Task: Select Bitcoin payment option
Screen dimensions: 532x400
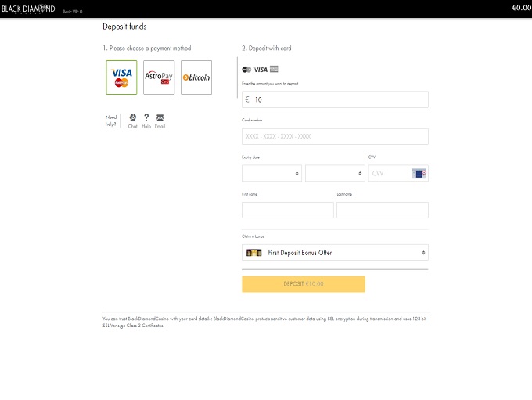Action: tap(196, 77)
